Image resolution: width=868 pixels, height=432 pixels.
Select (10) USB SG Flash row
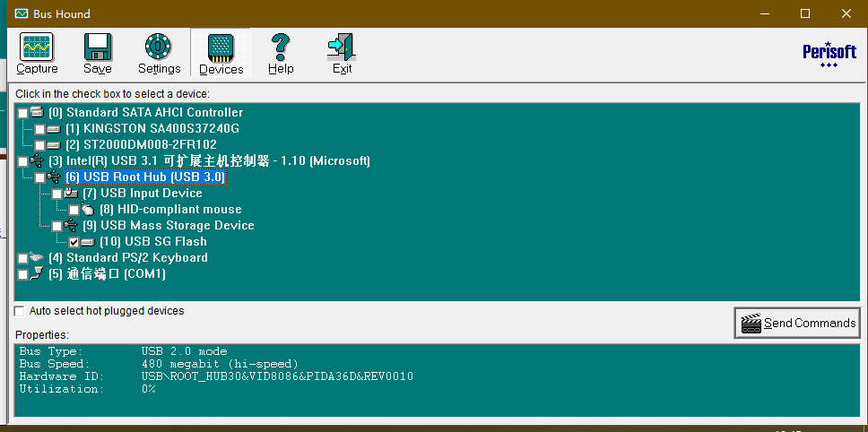tap(153, 241)
